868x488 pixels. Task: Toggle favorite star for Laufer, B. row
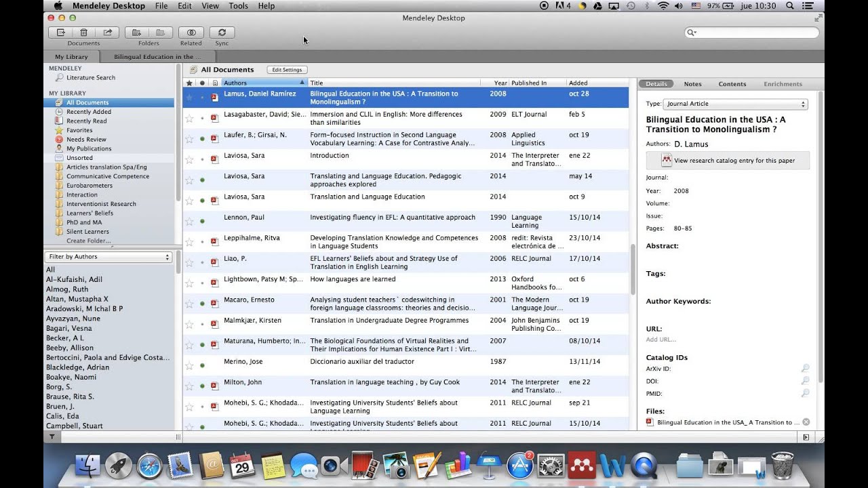[189, 139]
